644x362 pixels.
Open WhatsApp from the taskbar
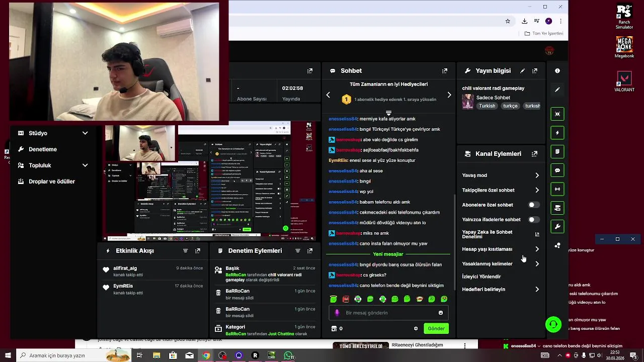click(x=288, y=355)
